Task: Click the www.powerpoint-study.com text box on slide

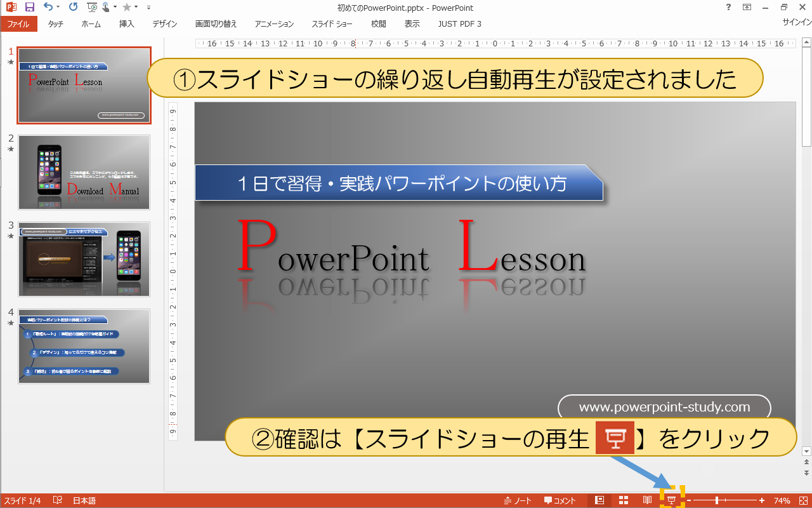Action: tap(664, 408)
